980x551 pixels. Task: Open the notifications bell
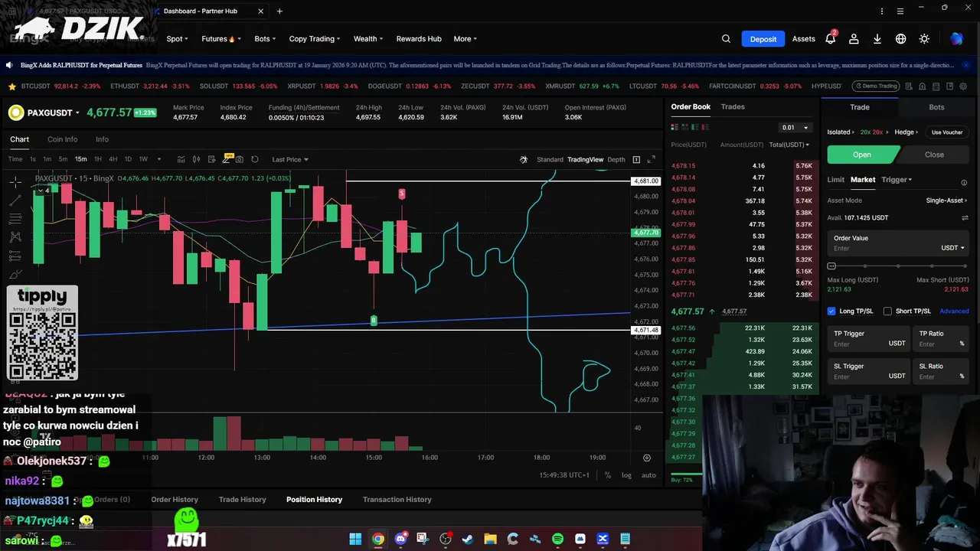point(831,39)
